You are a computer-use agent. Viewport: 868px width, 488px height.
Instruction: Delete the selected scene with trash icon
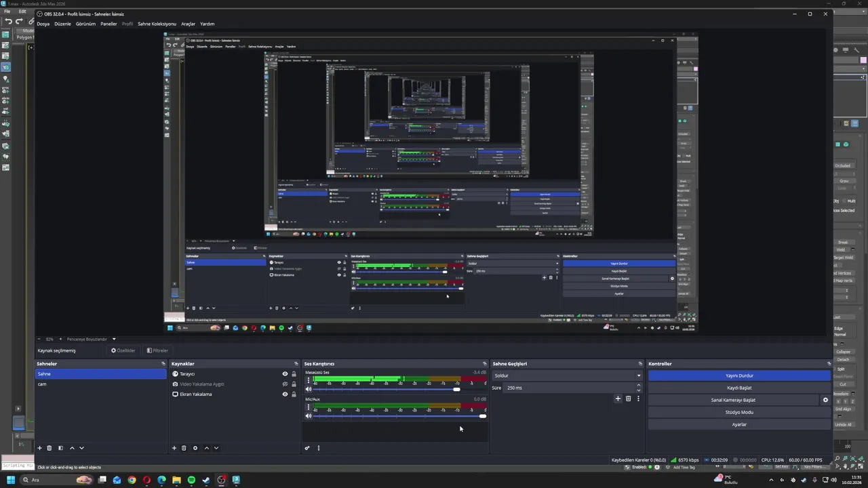49,448
